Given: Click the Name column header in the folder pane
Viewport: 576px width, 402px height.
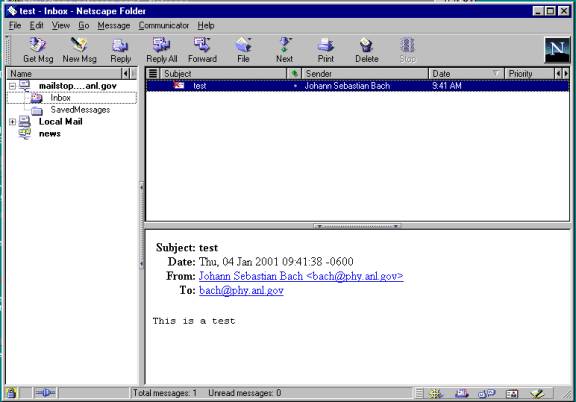Looking at the screenshot, I should point(64,73).
